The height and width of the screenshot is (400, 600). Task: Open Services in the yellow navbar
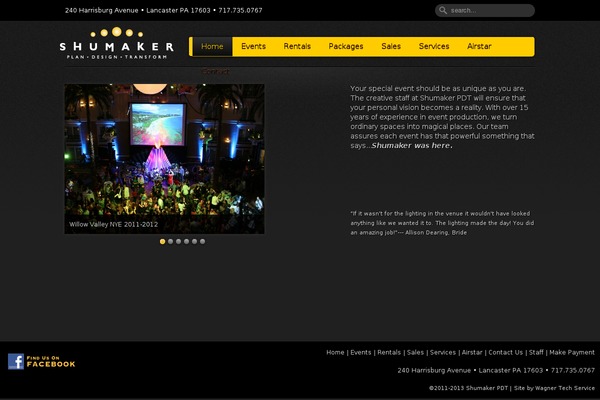tap(434, 46)
